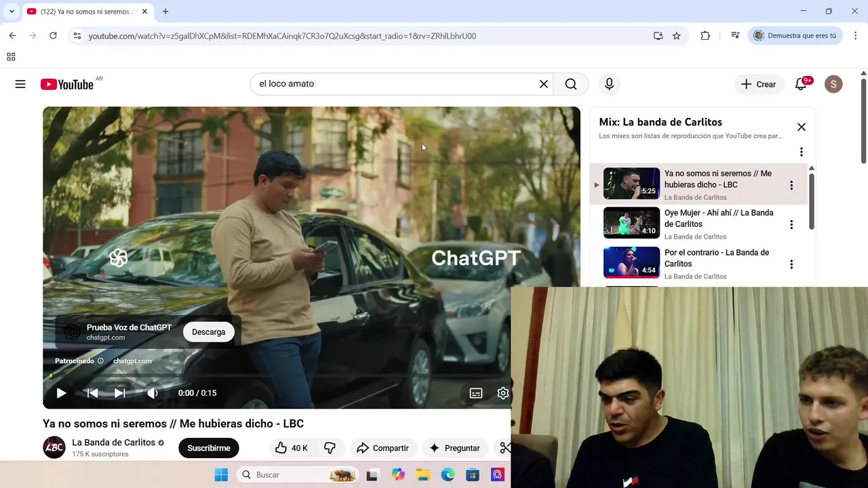Open the Preguntar AI button

click(454, 448)
